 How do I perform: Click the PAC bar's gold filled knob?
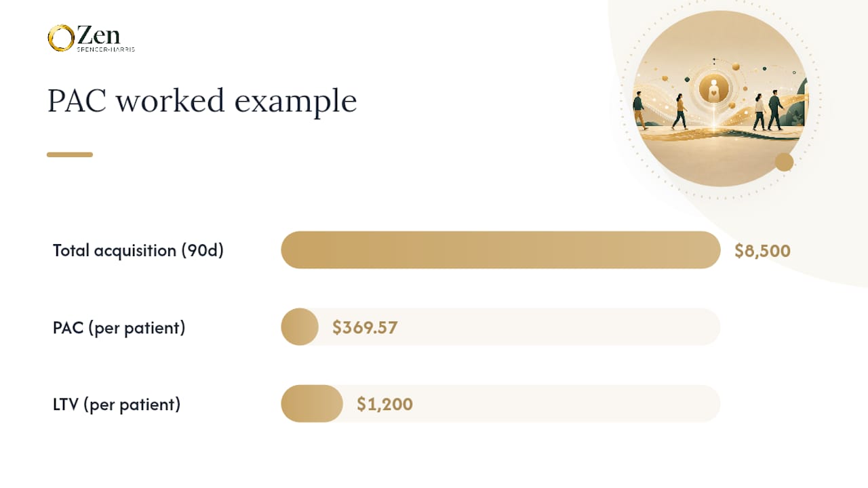(x=300, y=327)
